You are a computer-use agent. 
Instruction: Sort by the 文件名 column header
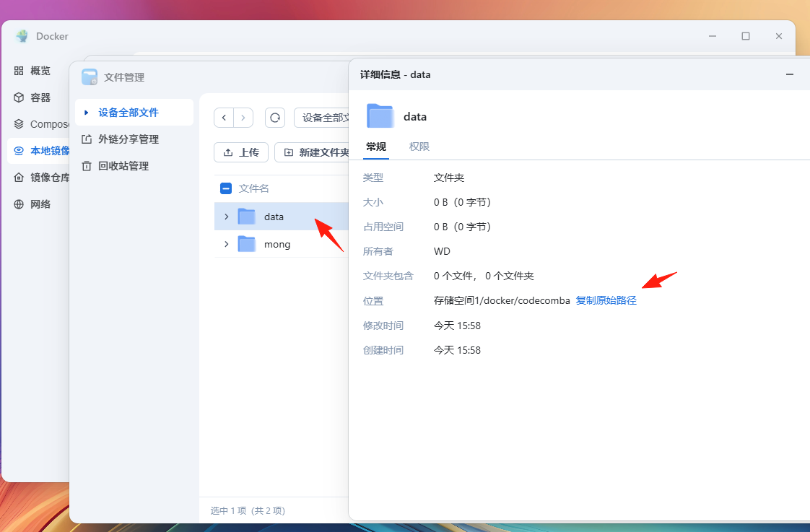pos(253,188)
